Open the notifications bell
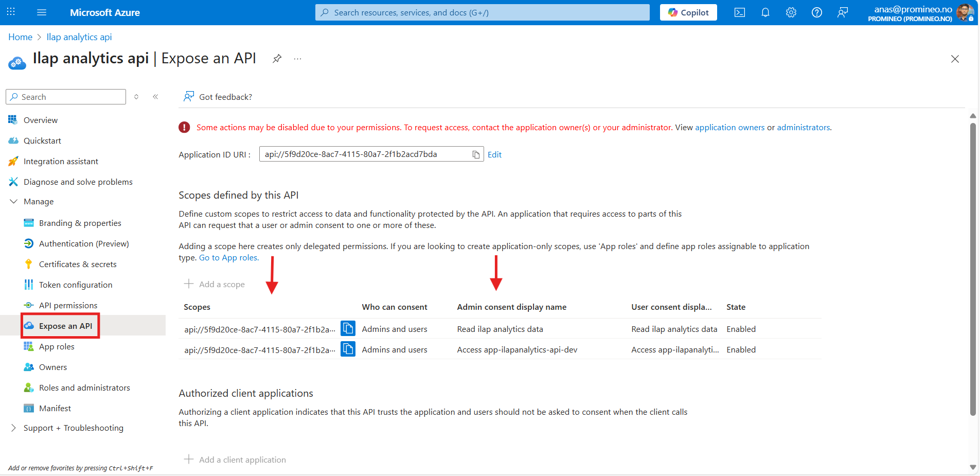This screenshot has width=980, height=476. 765,12
